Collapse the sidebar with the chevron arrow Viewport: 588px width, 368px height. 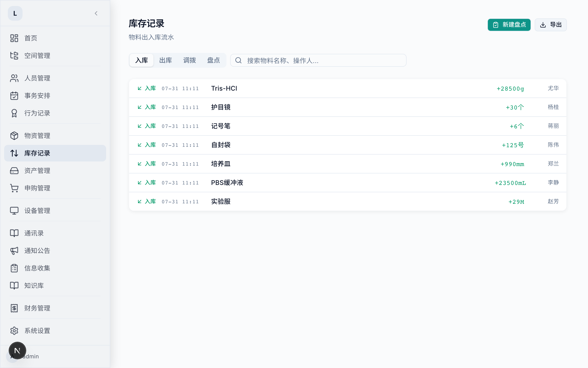(96, 13)
